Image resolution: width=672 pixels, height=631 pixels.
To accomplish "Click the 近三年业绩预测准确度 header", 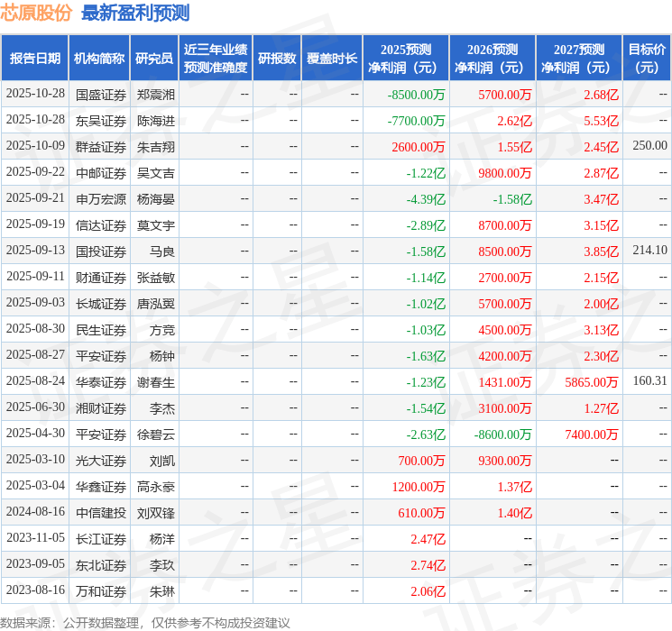I will tap(216, 59).
